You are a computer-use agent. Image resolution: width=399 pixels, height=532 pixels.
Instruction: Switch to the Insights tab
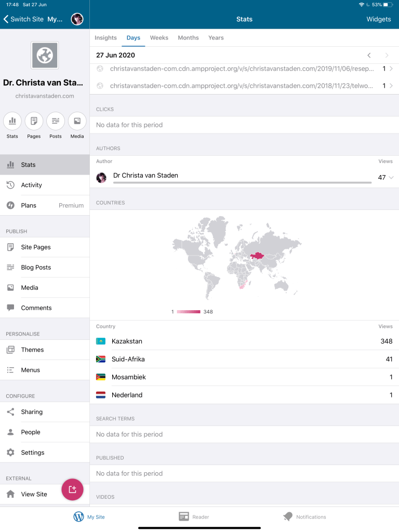point(105,38)
